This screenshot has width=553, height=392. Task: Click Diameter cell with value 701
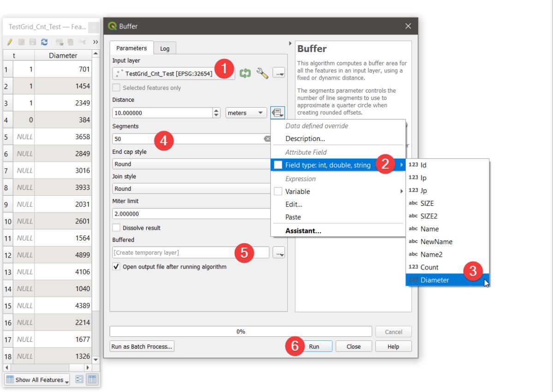[63, 69]
